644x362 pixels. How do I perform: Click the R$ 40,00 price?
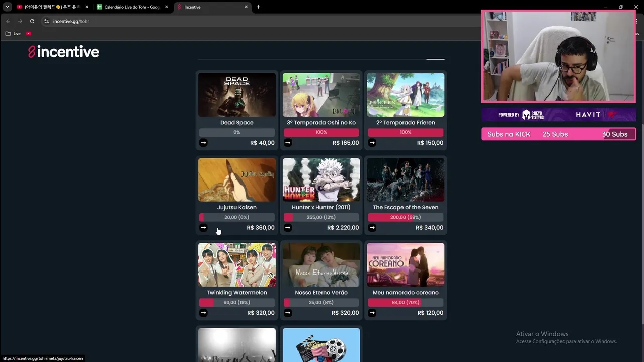[x=262, y=143]
